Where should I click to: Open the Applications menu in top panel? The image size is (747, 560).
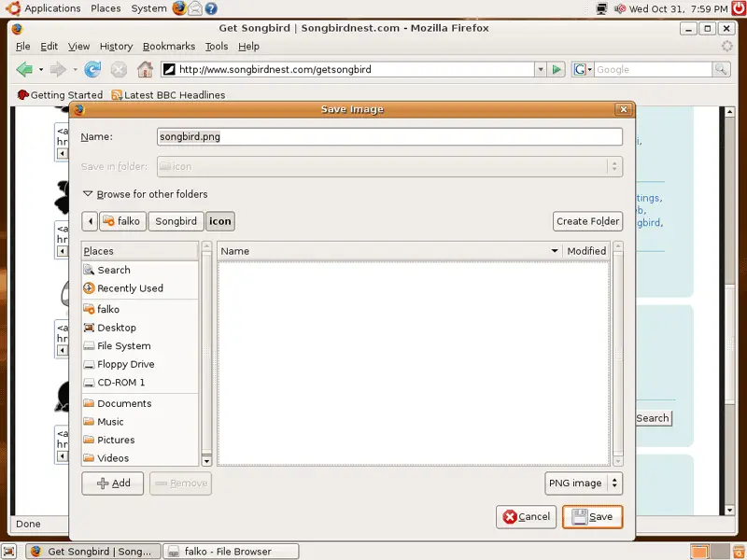click(52, 8)
